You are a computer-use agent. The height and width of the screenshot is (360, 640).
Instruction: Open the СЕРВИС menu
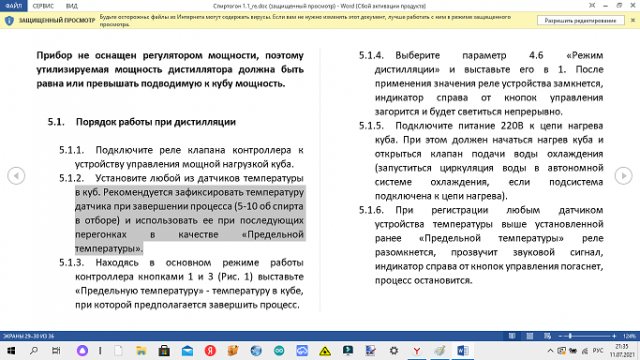coord(43,6)
